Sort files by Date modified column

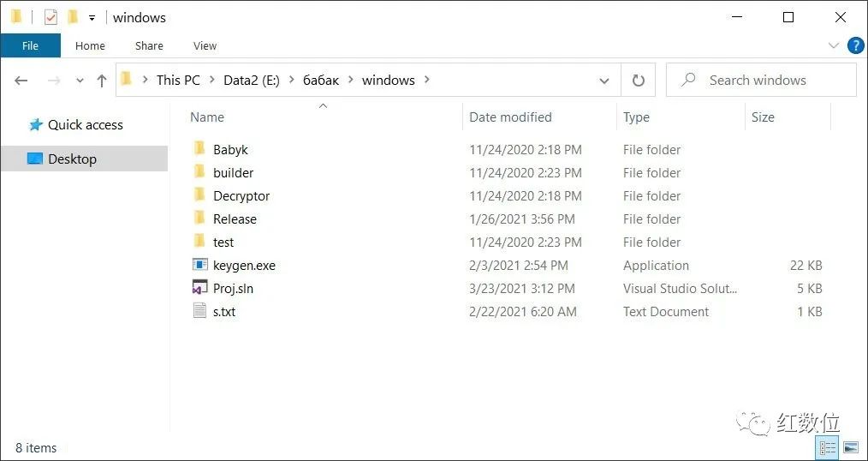510,117
